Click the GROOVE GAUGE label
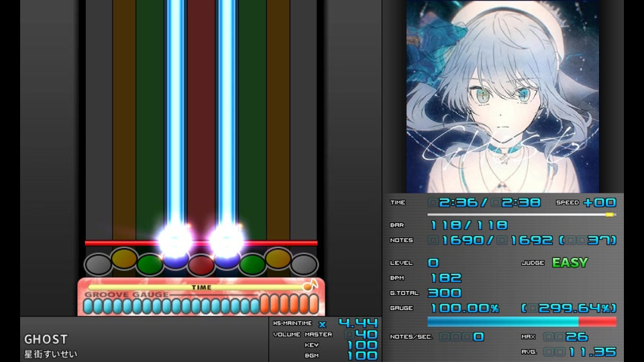This screenshot has width=644, height=362. click(127, 294)
